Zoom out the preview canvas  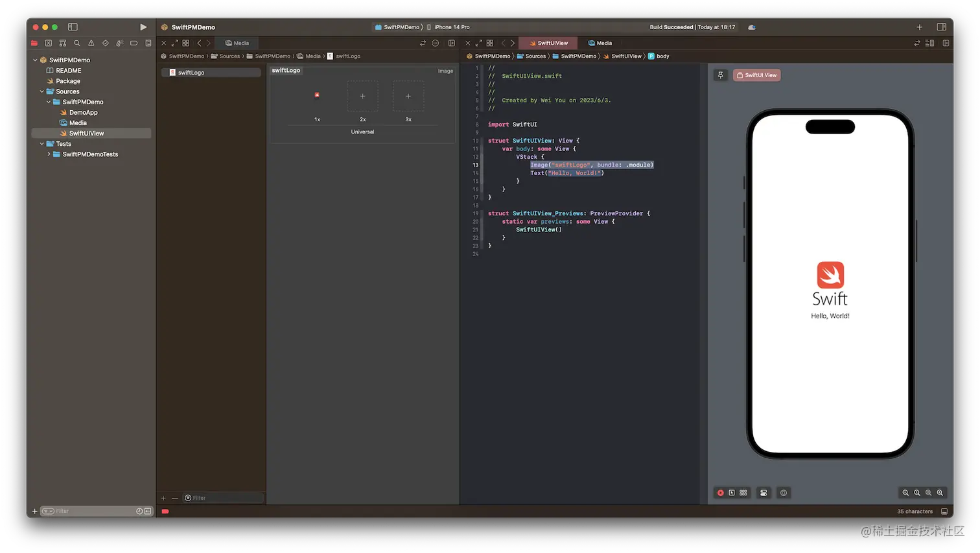tap(905, 493)
